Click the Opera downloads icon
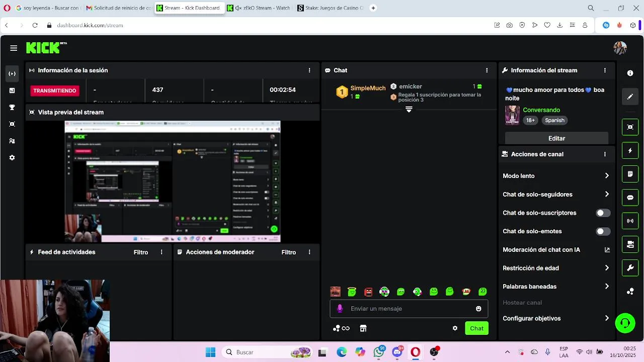Image resolution: width=644 pixels, height=362 pixels. [x=559, y=25]
